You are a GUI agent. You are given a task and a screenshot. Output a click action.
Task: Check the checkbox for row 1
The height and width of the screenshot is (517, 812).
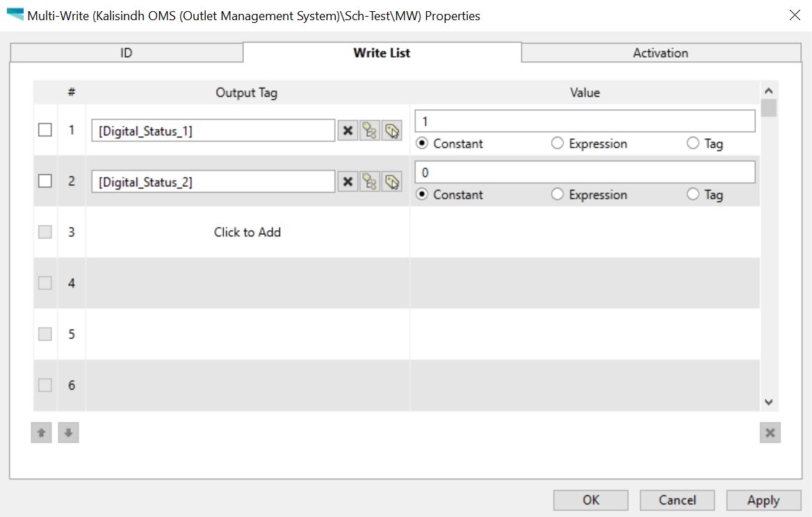pos(45,130)
